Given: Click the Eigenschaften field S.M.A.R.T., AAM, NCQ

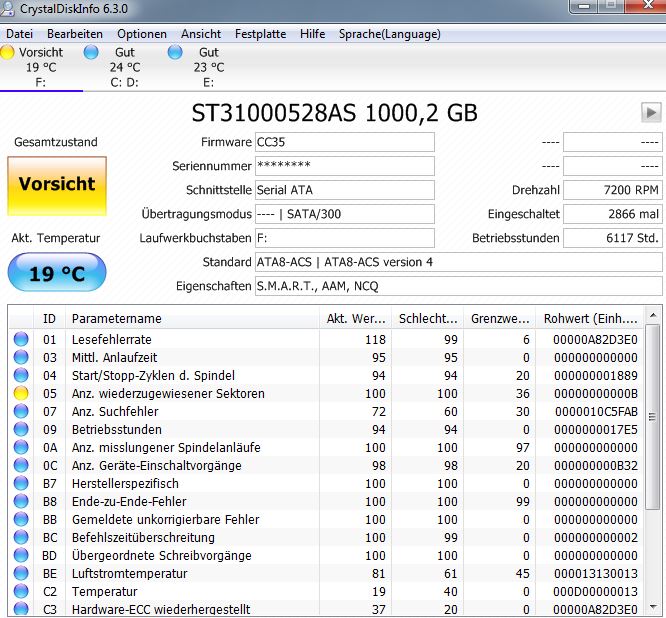Looking at the screenshot, I should [x=458, y=286].
